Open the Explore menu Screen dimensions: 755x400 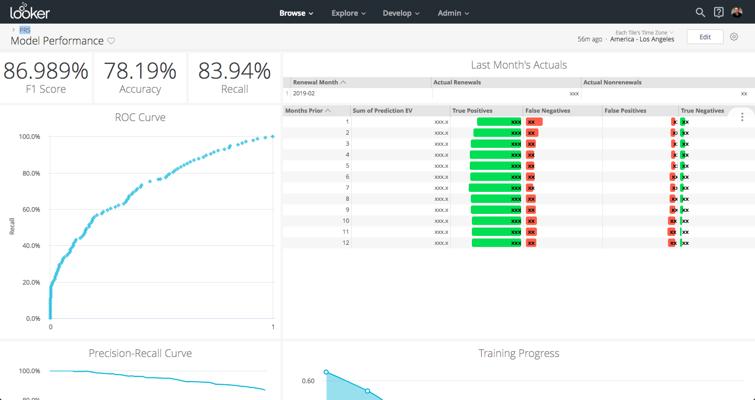tap(348, 13)
